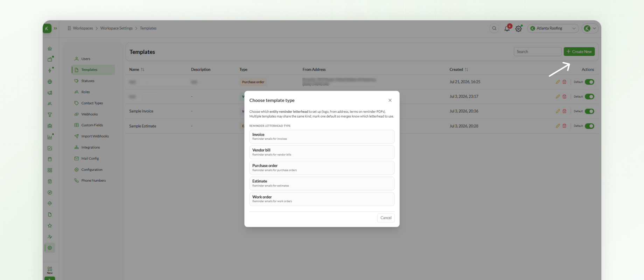Viewport: 644px width, 280px height.
Task: Open Import Webhooks in the settings menu
Action: (x=93, y=136)
